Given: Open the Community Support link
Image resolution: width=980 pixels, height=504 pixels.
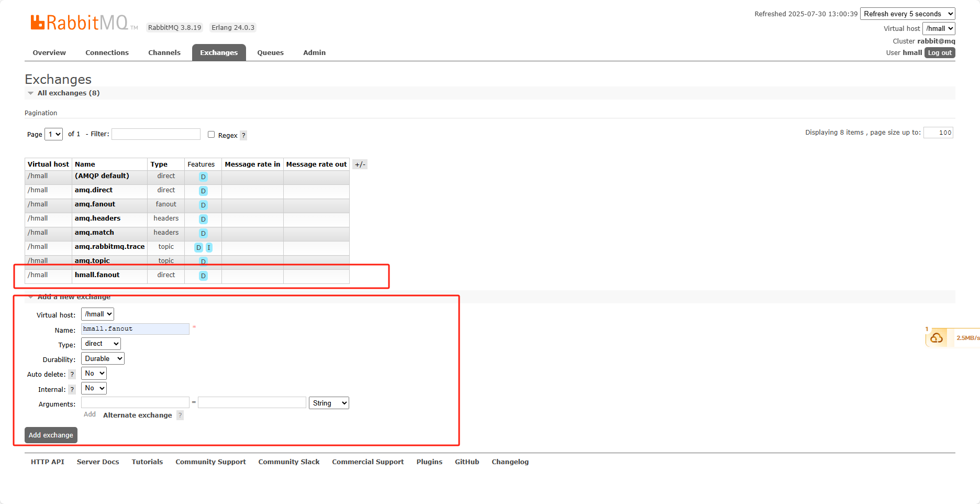Looking at the screenshot, I should (x=210, y=462).
